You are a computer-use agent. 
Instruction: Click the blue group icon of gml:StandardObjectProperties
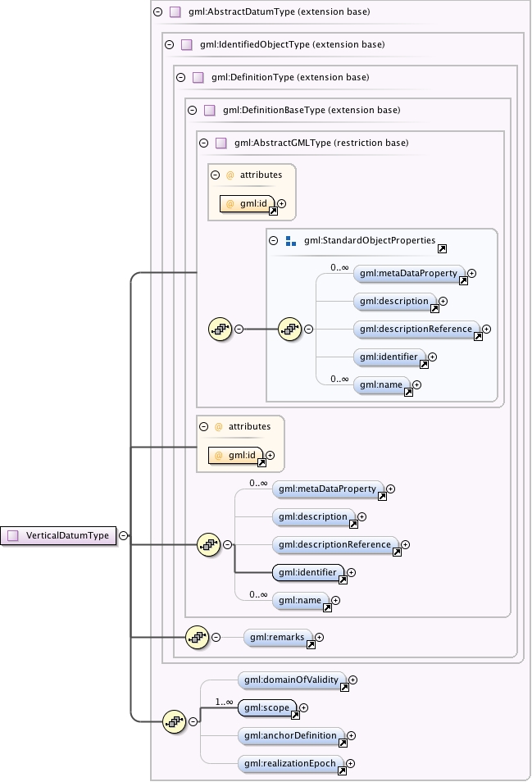pos(291,241)
